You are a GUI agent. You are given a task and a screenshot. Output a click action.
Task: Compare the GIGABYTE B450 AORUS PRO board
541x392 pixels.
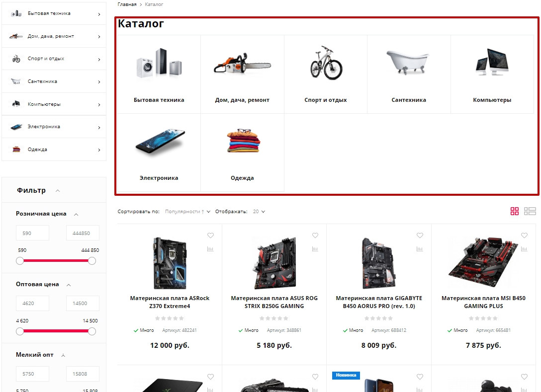pos(420,248)
